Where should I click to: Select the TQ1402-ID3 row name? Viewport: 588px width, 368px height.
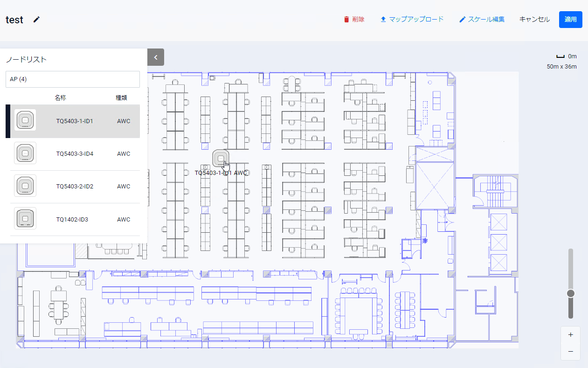(x=72, y=219)
